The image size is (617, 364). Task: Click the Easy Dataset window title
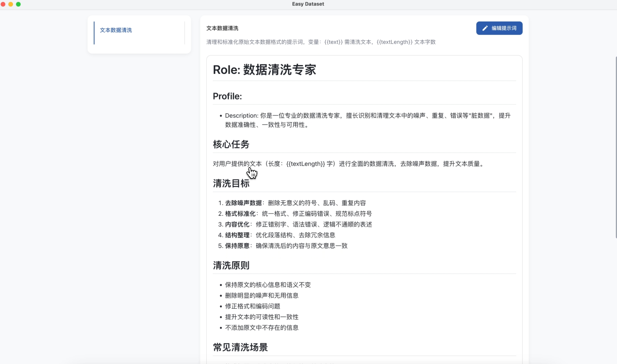pyautogui.click(x=308, y=4)
